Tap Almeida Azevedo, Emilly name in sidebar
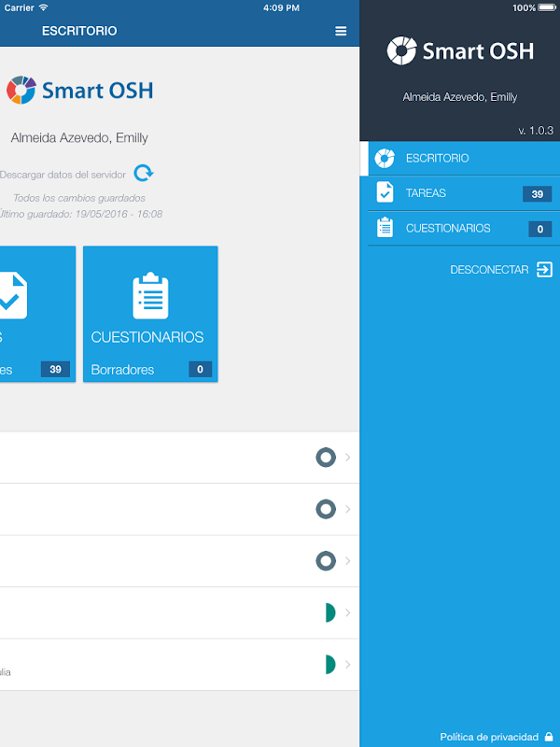 pyautogui.click(x=459, y=97)
